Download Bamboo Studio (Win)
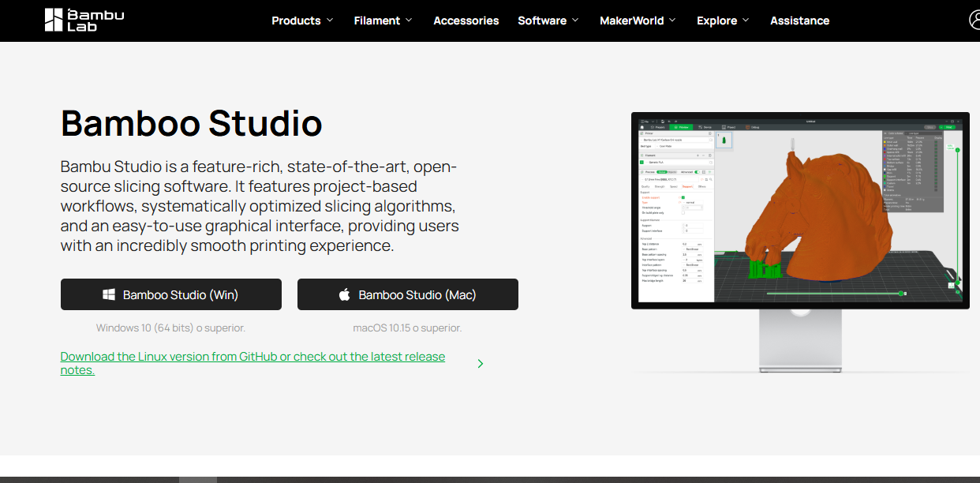The image size is (980, 483). [171, 294]
